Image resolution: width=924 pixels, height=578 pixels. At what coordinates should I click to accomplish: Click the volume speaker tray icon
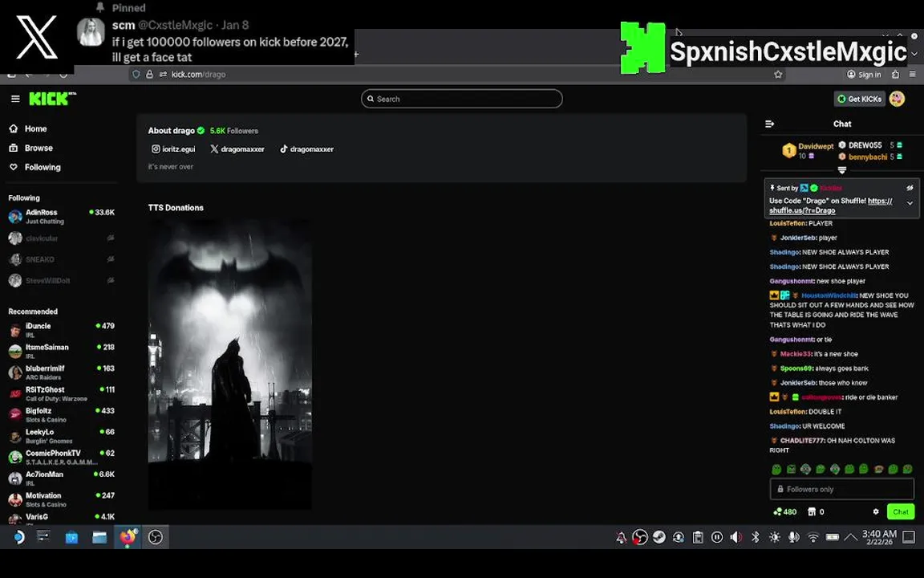coord(736,537)
